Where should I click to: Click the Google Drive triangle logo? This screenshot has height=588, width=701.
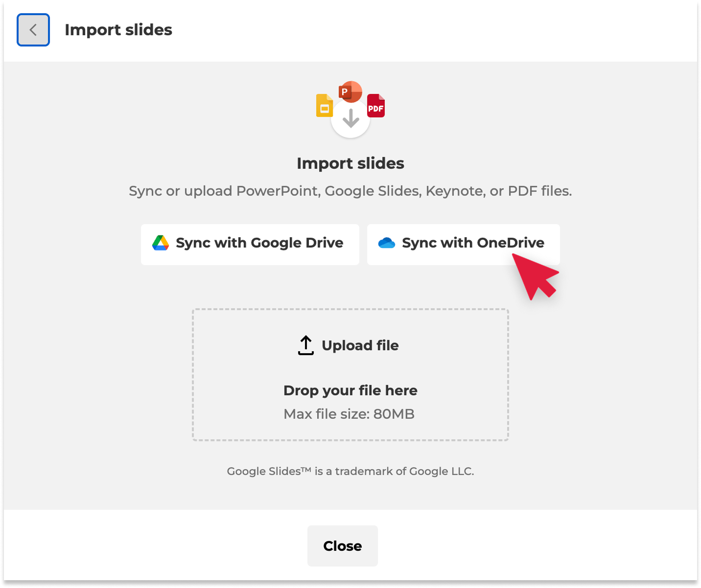(x=161, y=243)
